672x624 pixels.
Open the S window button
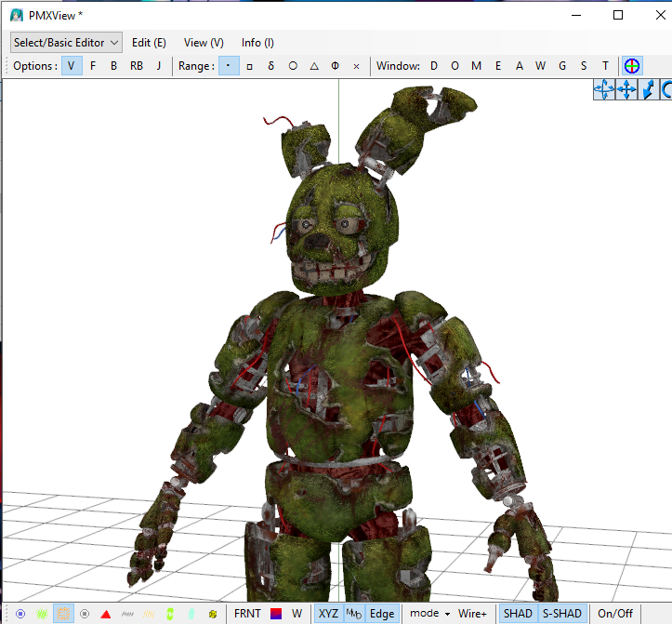(x=584, y=66)
